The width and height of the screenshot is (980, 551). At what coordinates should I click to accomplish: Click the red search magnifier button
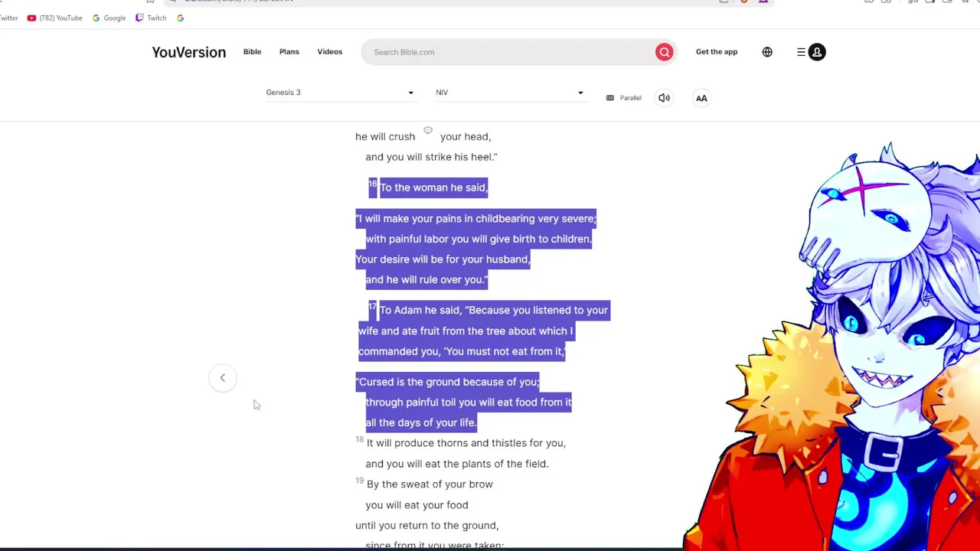tap(664, 52)
